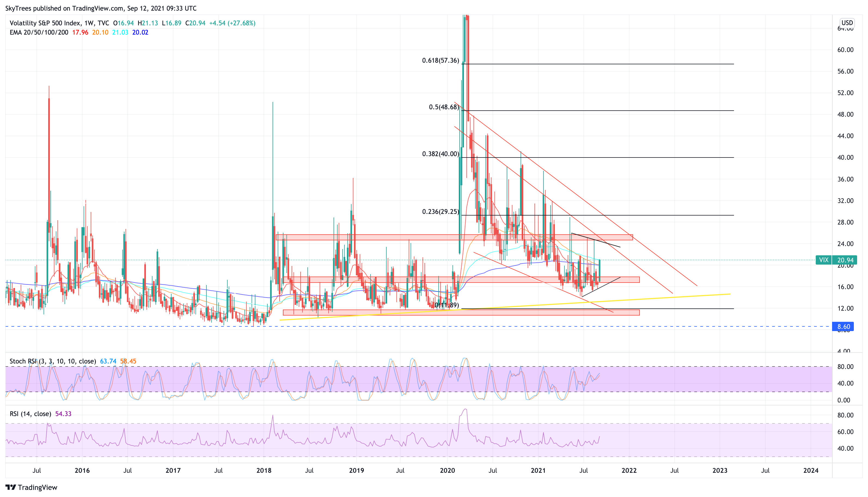
Task: Click the +4.54 (+27.68%) change value
Action: pos(232,23)
